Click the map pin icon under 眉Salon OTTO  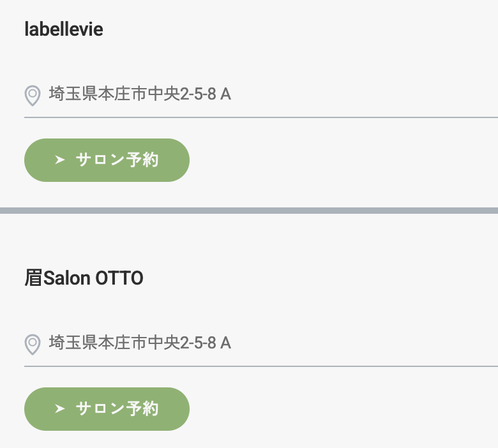(x=33, y=345)
